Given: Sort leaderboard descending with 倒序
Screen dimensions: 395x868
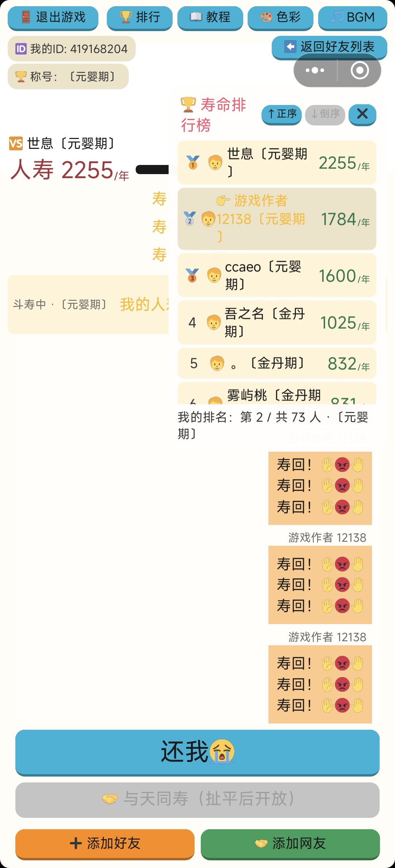Looking at the screenshot, I should pyautogui.click(x=325, y=114).
